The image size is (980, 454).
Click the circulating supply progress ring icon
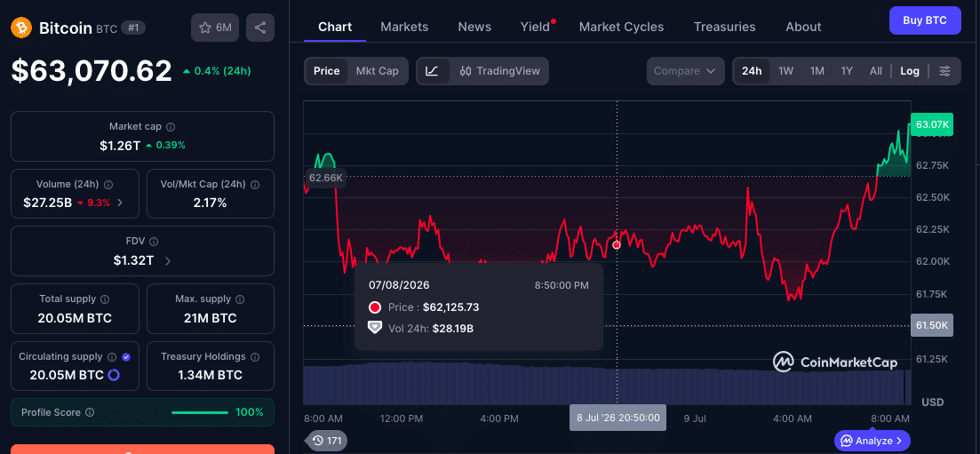pyautogui.click(x=114, y=375)
